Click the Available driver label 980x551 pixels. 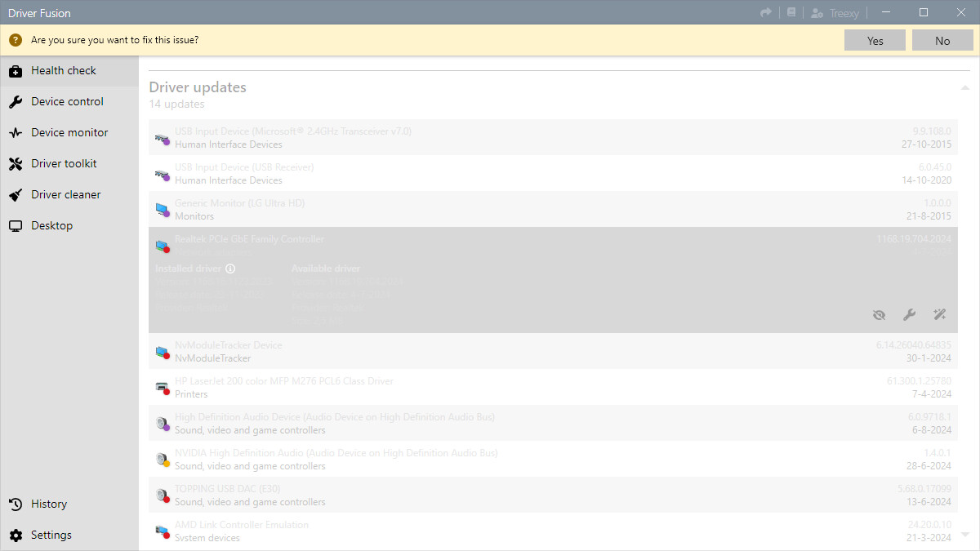click(325, 269)
